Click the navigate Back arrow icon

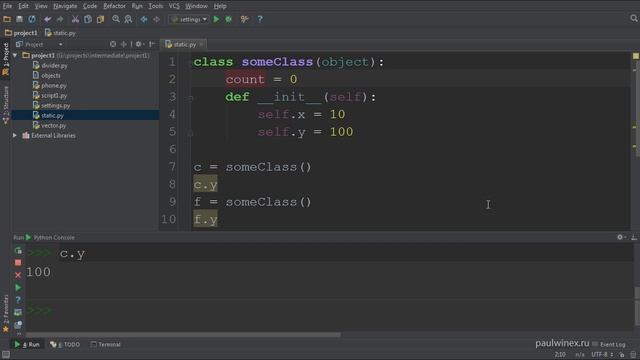144,19
